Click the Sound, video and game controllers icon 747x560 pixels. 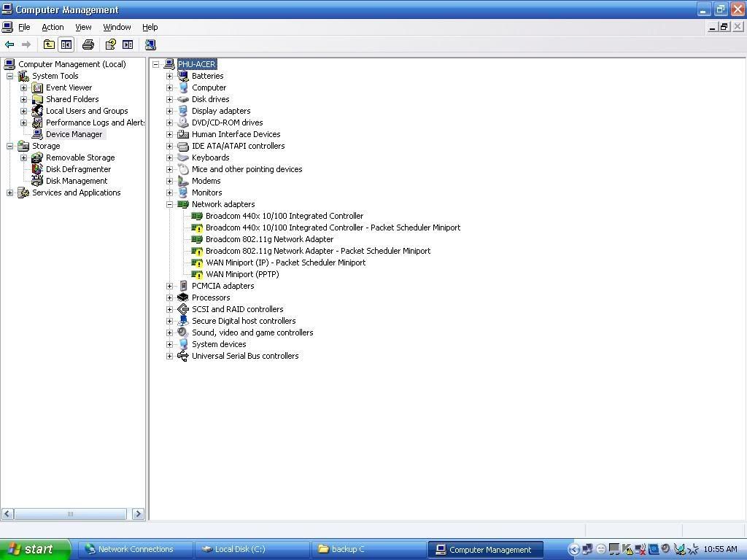pyautogui.click(x=183, y=332)
